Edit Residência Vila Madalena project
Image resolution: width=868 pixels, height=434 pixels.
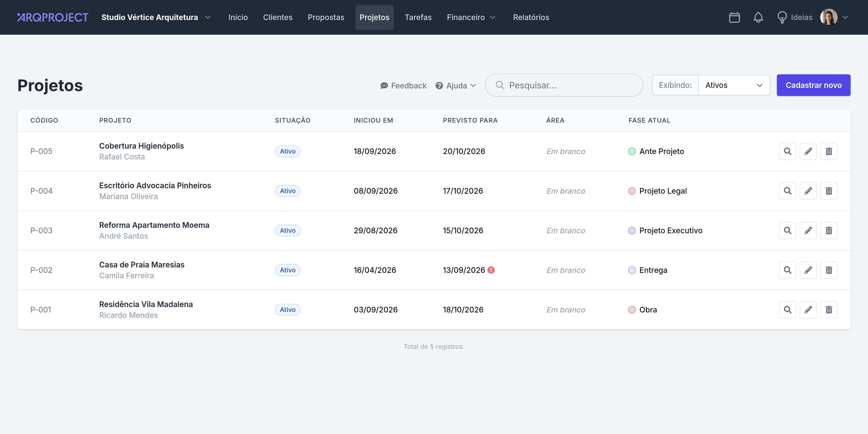click(x=808, y=310)
